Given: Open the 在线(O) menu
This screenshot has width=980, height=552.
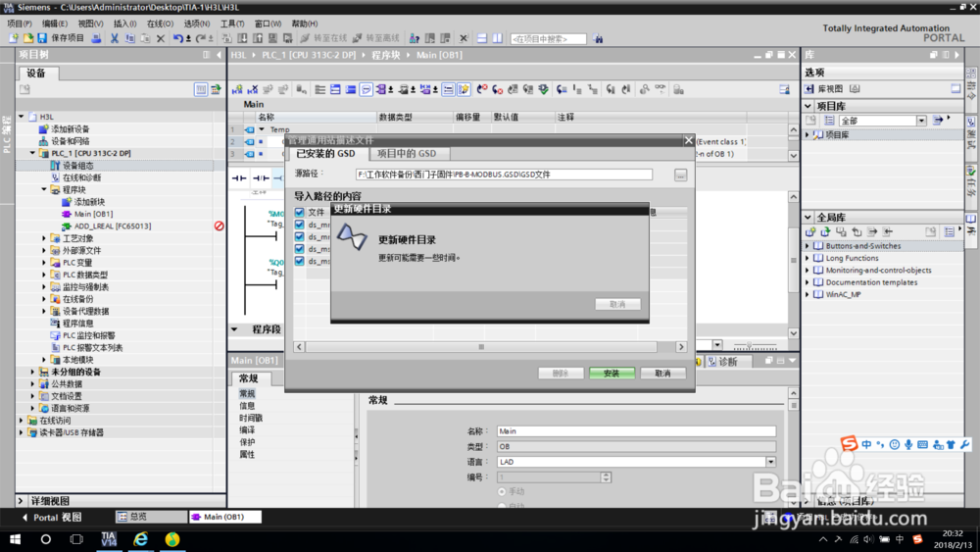Looking at the screenshot, I should click(x=160, y=24).
